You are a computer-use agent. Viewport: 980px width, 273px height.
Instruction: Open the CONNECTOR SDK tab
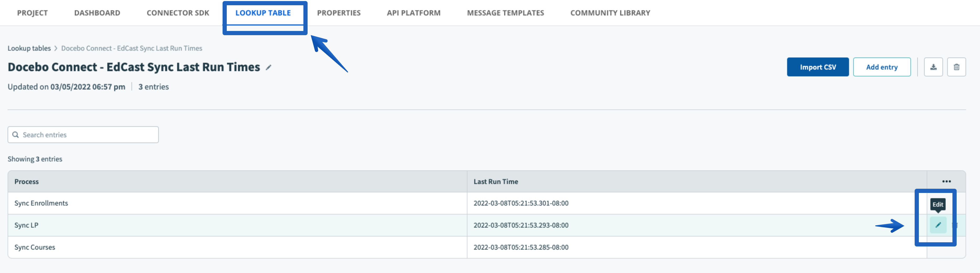(x=178, y=13)
